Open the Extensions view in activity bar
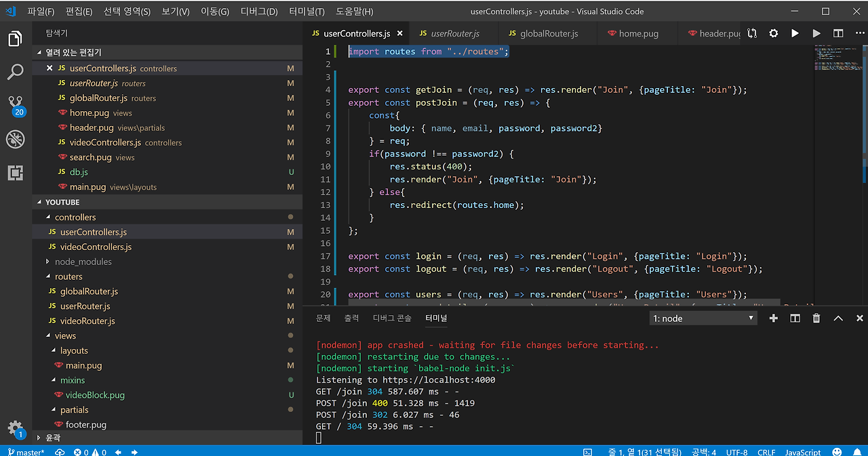Viewport: 868px width, 456px height. tap(16, 173)
